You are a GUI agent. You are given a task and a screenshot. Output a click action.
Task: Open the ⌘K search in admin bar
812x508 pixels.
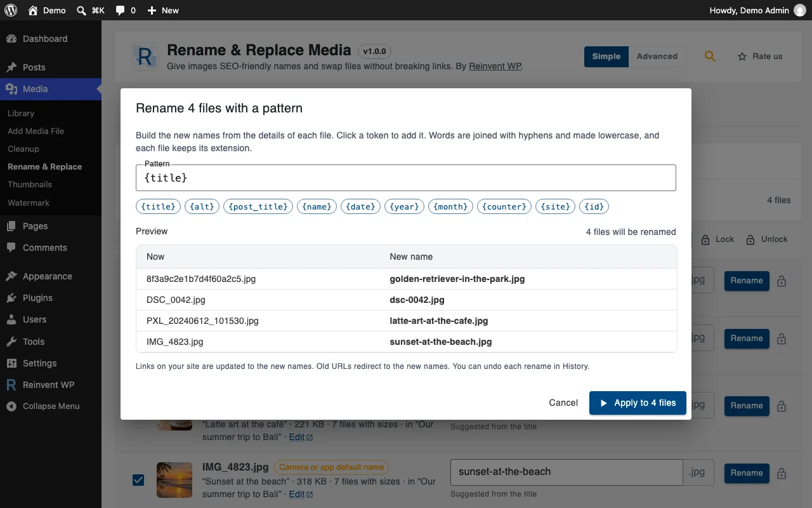pyautogui.click(x=90, y=10)
